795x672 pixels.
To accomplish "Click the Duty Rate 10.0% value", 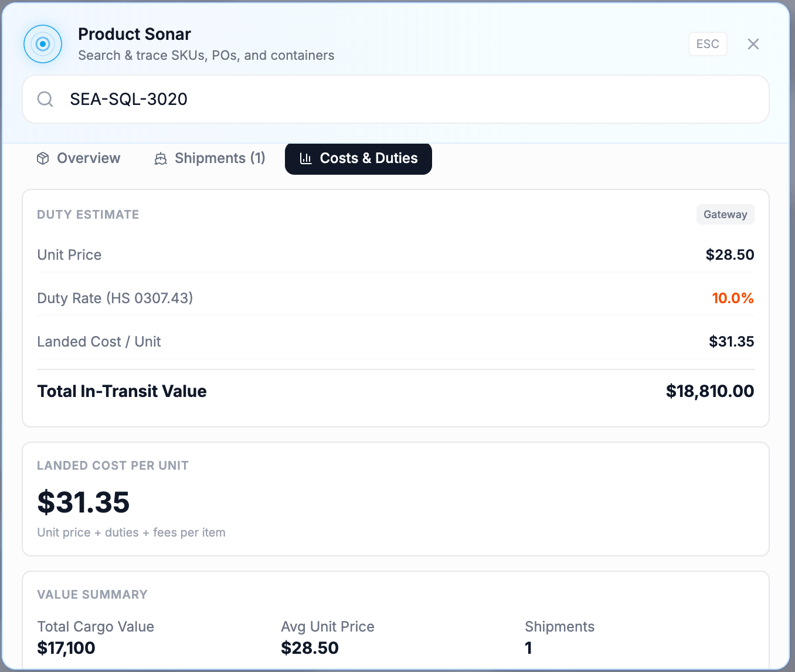I will (733, 298).
